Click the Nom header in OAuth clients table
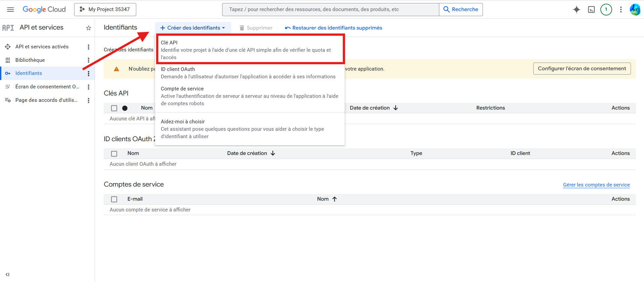644x282 pixels. (x=133, y=153)
